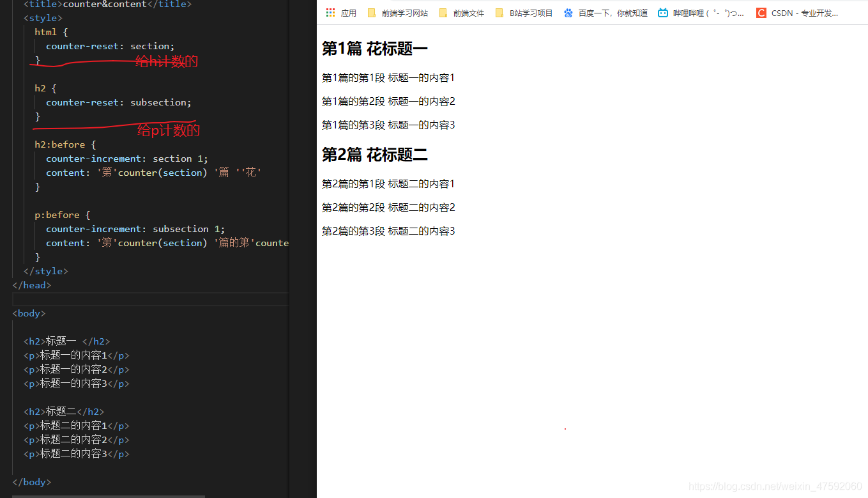Viewport: 868px width, 498px height.
Task: Click the heading 第1篇 花标题一
Action: coord(375,49)
